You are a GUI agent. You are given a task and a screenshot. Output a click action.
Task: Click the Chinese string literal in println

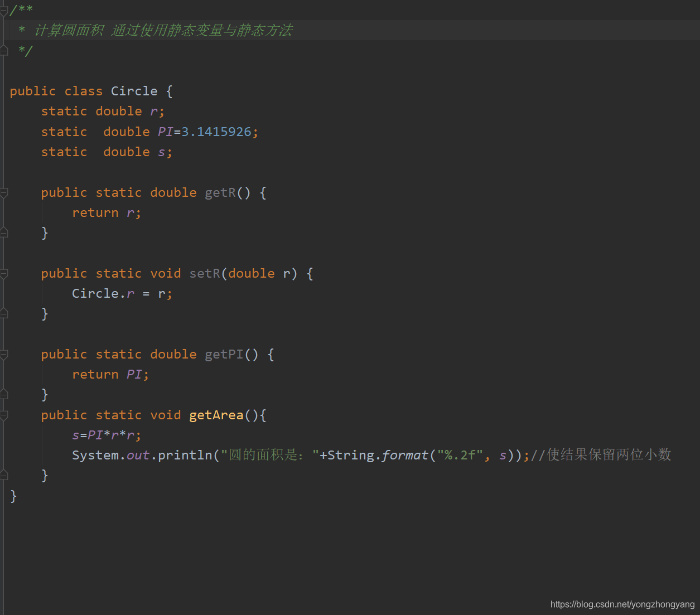point(270,456)
